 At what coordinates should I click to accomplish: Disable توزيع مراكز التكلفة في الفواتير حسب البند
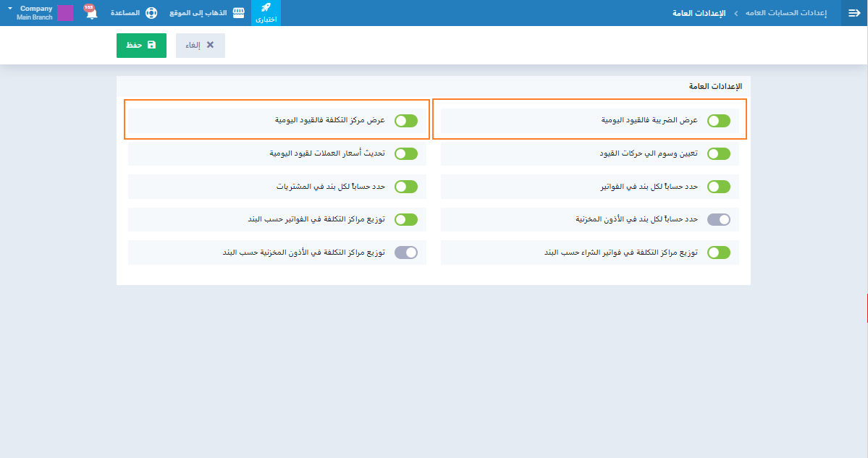pyautogui.click(x=405, y=219)
